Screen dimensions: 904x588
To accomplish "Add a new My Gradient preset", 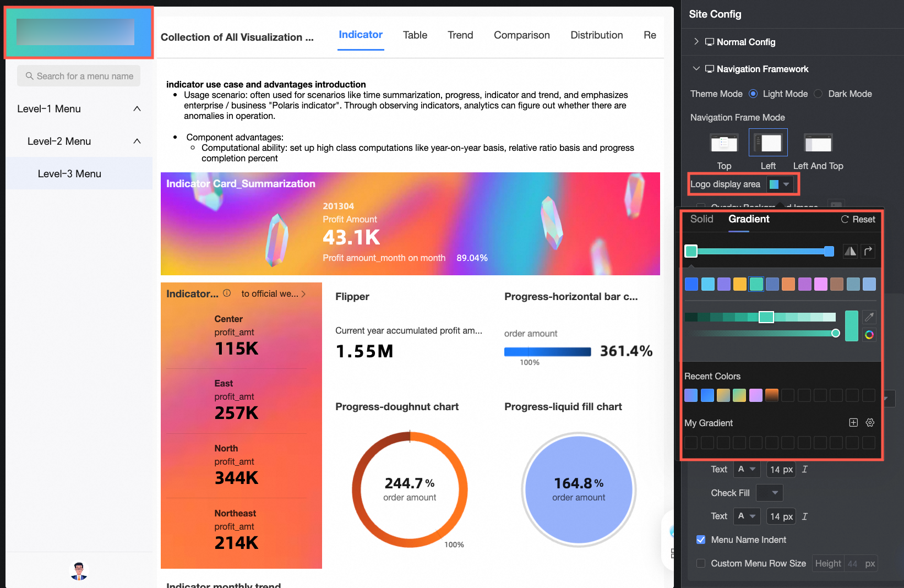I will click(853, 423).
